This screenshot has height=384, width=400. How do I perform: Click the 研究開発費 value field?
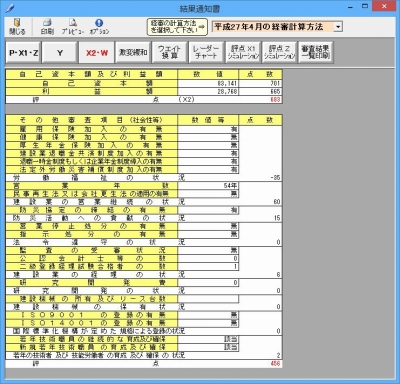pyautogui.click(x=208, y=283)
